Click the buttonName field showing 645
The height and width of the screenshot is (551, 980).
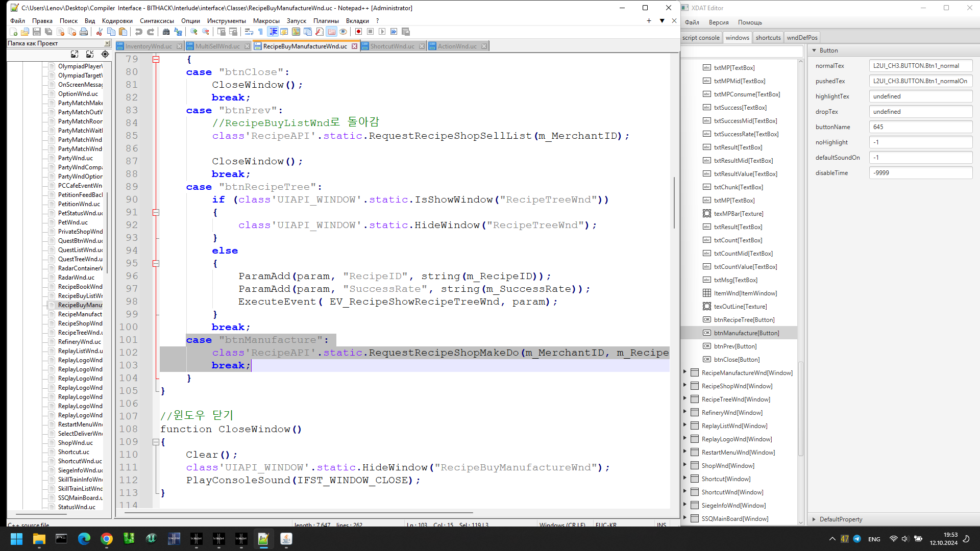[x=920, y=127]
